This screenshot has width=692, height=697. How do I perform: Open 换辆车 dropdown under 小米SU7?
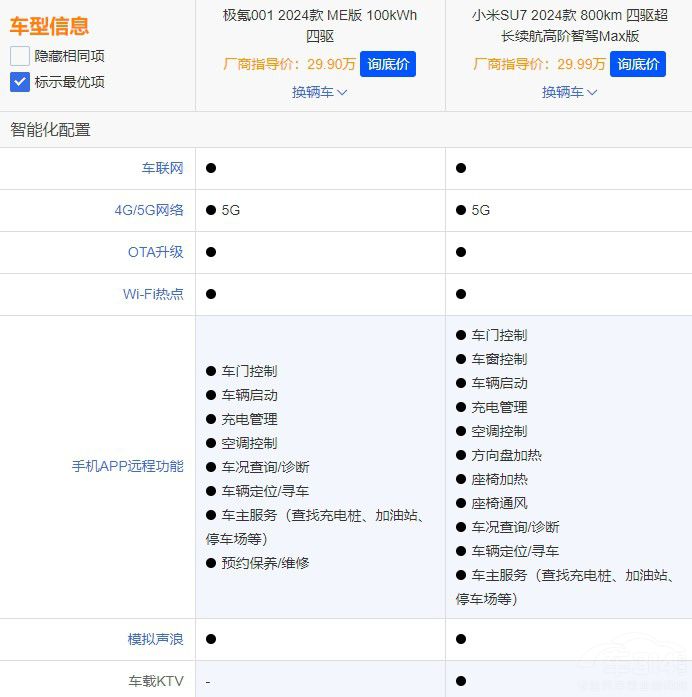pyautogui.click(x=569, y=92)
